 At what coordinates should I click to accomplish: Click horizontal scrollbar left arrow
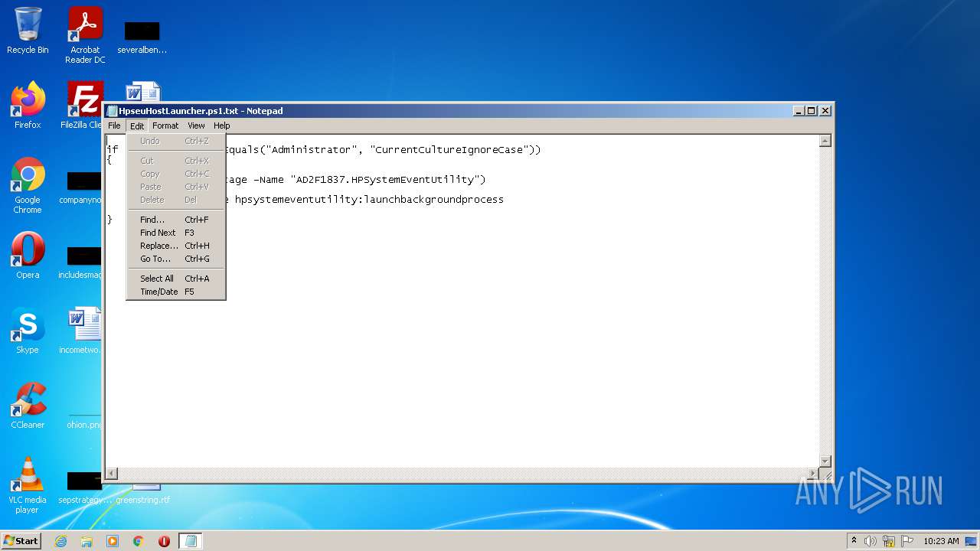click(112, 474)
